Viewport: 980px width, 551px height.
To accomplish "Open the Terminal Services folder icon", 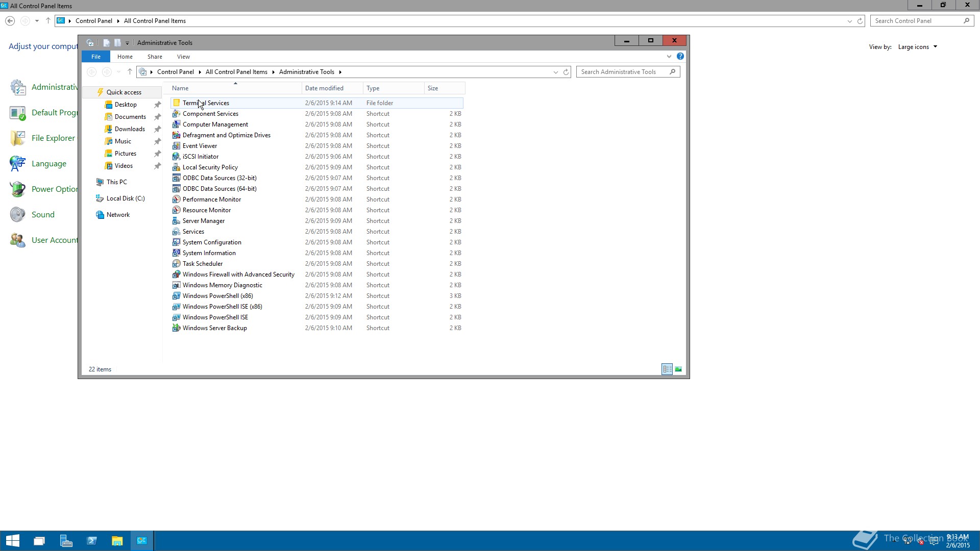I will [x=176, y=103].
